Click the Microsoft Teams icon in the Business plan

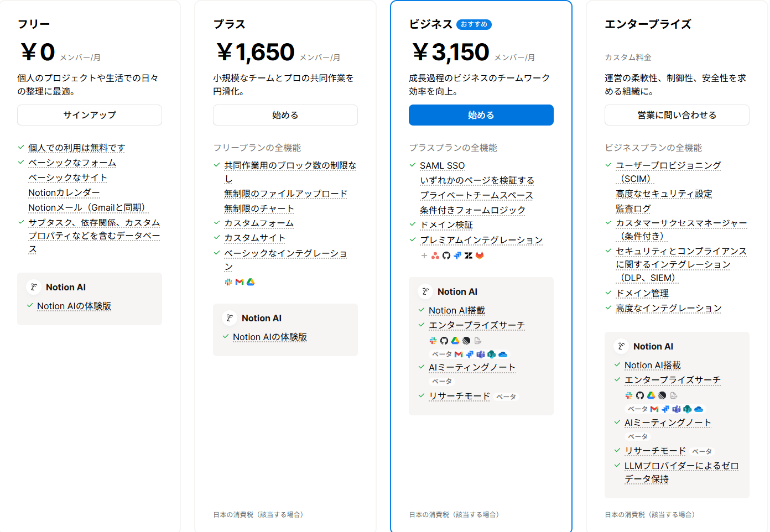coord(481,354)
